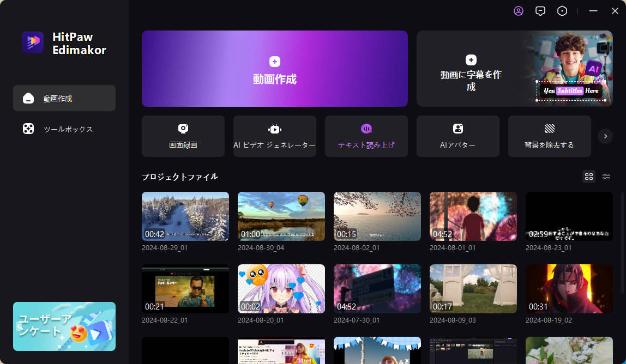
Task: Open ツールボックス from the sidebar
Action: [x=64, y=129]
